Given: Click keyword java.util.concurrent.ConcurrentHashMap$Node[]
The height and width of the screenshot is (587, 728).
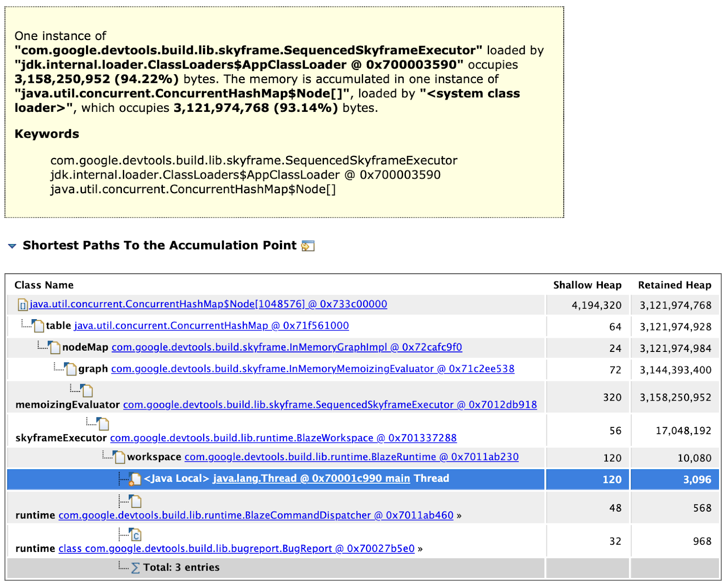Looking at the screenshot, I should point(193,189).
